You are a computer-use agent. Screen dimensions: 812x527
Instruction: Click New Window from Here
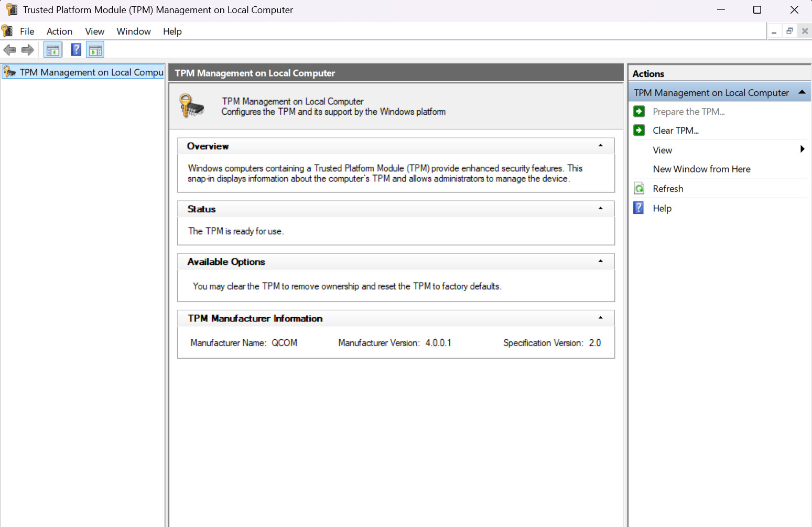[x=701, y=169]
